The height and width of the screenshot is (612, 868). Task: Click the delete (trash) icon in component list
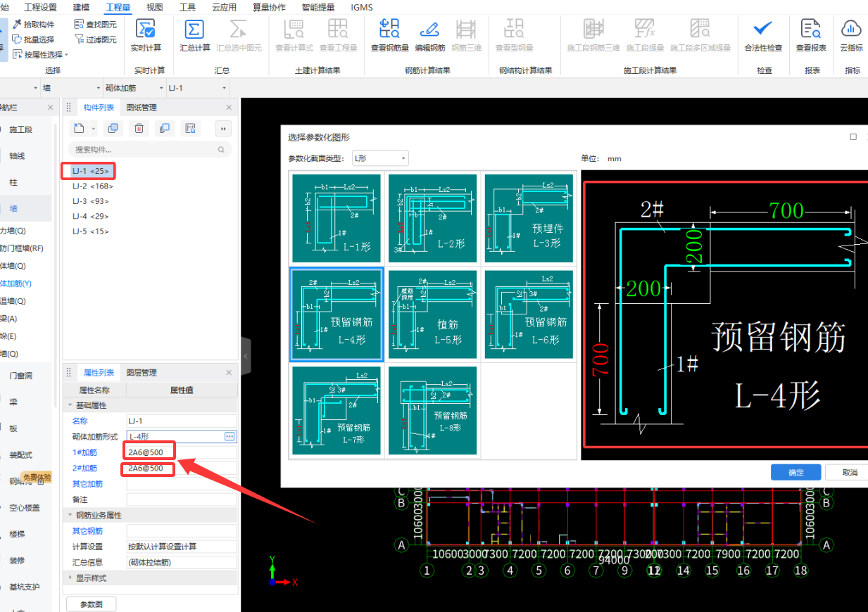139,128
